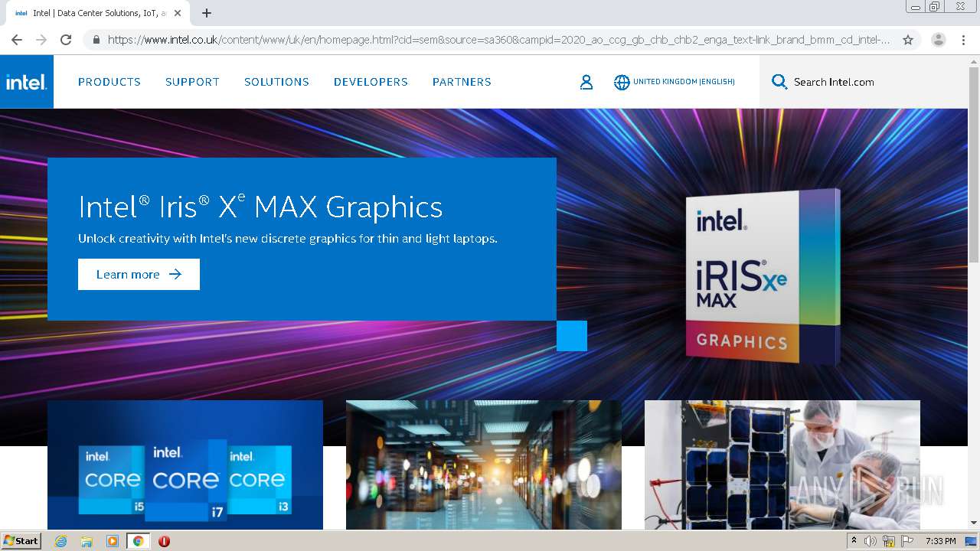
Task: Open the PRODUCTS menu
Action: 109,82
